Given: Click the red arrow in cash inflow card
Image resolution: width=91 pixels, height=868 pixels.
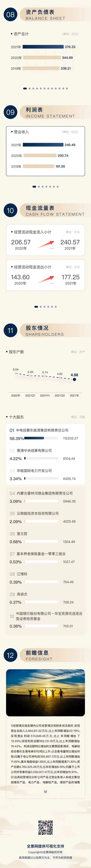Looking at the screenshot, I should (x=46, y=244).
